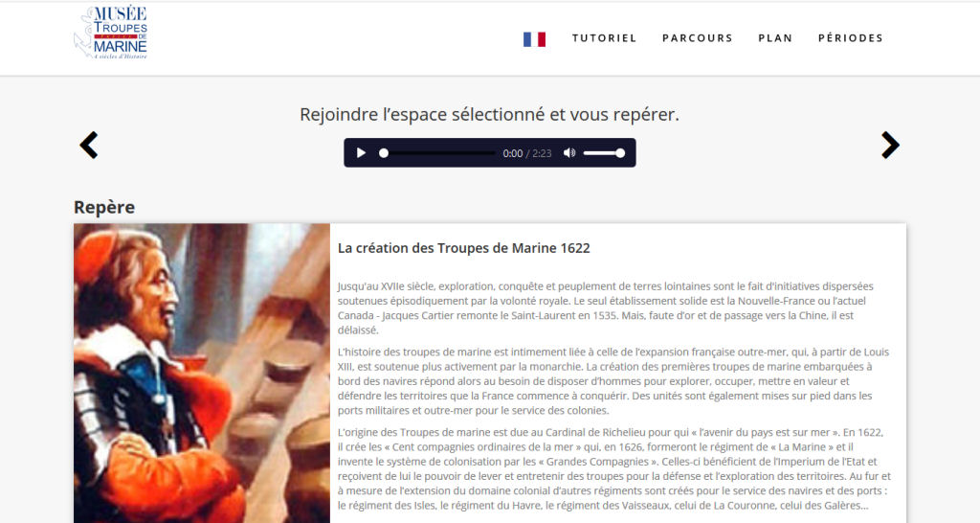Viewport: 980px width, 523px height.
Task: Click the Richelieu painting thumbnail
Action: coord(202,374)
